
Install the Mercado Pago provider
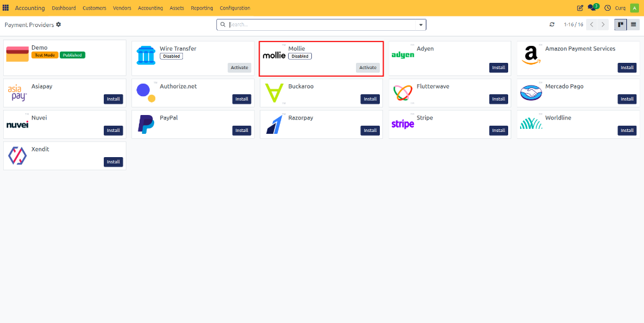[627, 99]
